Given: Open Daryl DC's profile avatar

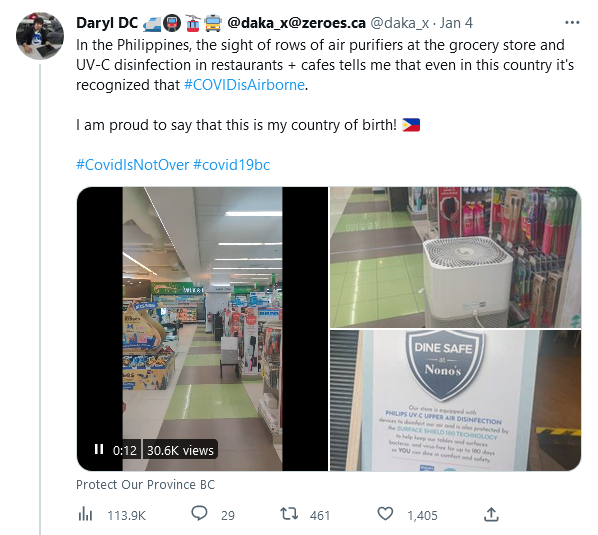Looking at the screenshot, I should pos(40,36).
